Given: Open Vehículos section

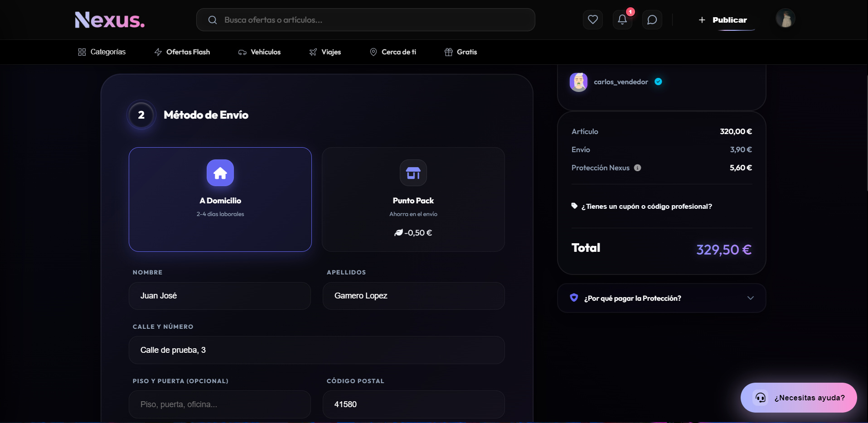Looking at the screenshot, I should 260,52.
